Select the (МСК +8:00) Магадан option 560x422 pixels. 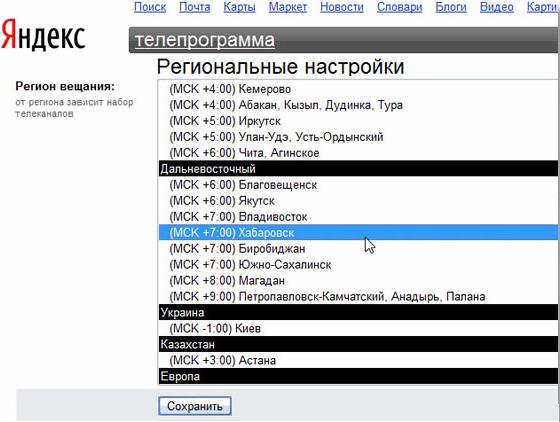tap(358, 281)
